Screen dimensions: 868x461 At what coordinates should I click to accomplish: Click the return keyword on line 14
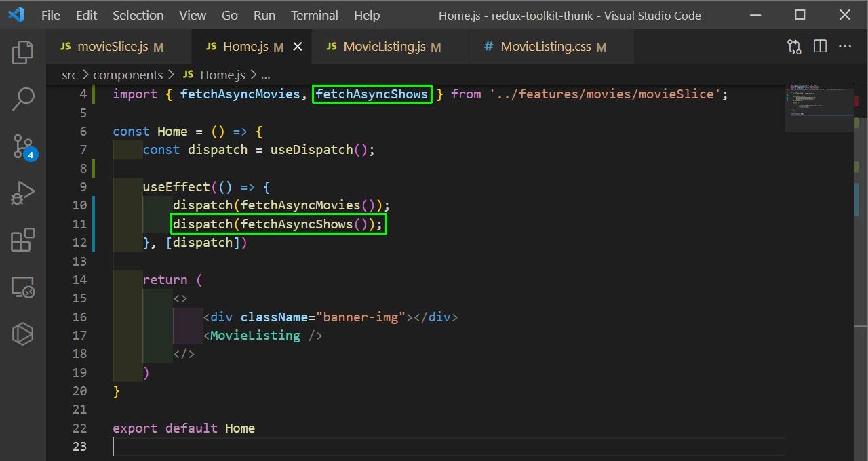(x=165, y=280)
